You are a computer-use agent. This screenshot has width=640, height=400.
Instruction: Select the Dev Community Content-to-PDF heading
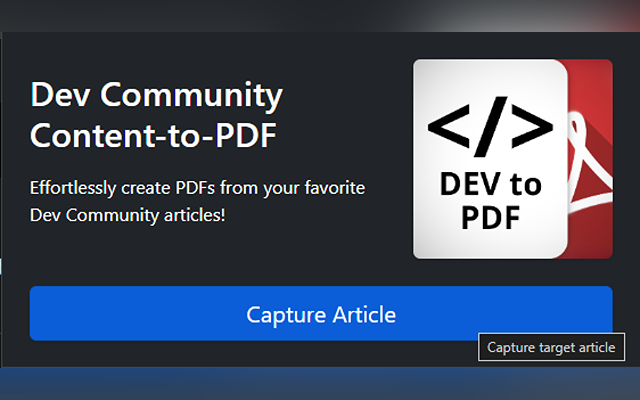[157, 115]
